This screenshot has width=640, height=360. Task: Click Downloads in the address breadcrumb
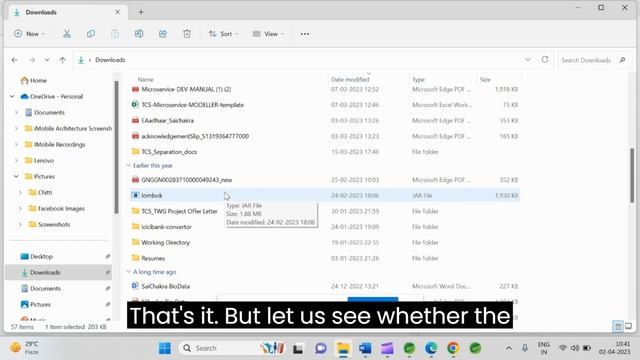click(110, 60)
